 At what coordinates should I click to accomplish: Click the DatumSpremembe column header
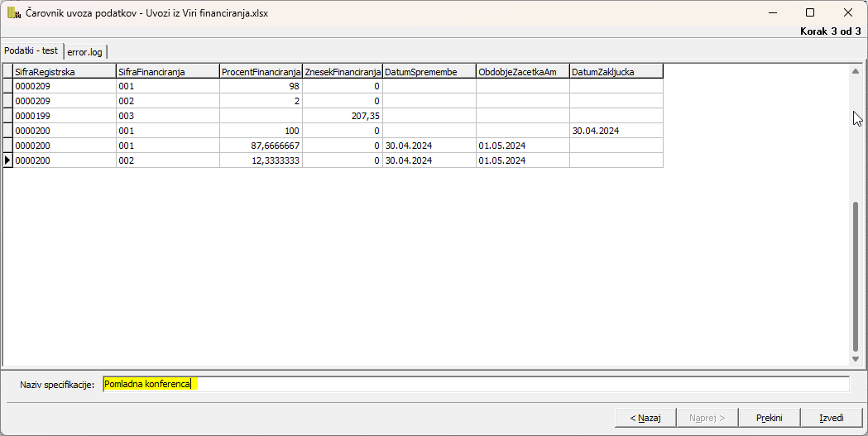pos(429,71)
